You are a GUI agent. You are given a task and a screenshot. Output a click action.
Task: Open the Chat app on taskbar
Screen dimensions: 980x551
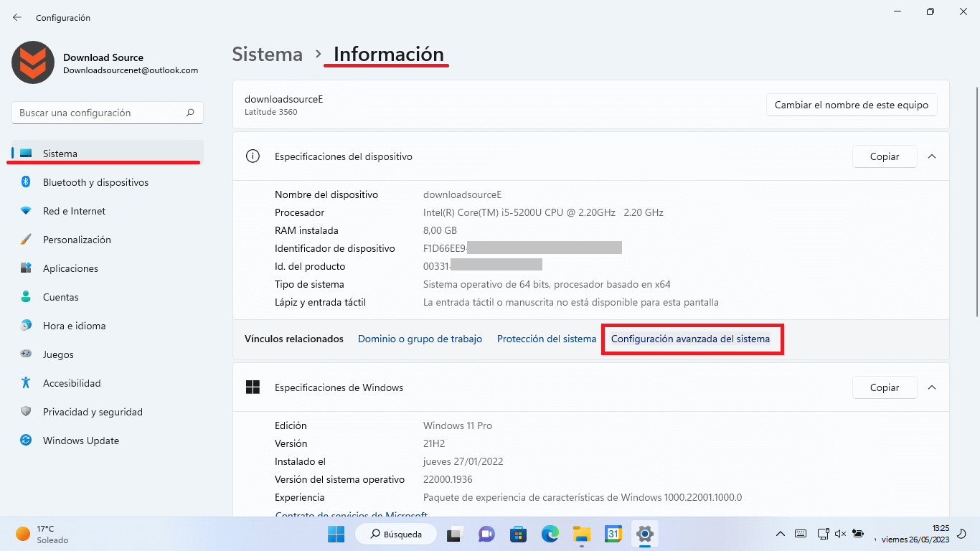(486, 534)
